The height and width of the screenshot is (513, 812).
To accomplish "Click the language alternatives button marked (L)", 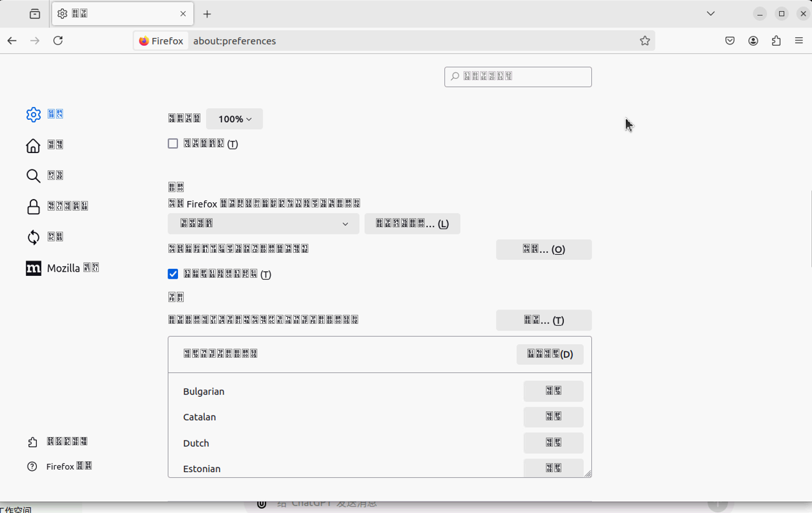I will click(x=412, y=224).
